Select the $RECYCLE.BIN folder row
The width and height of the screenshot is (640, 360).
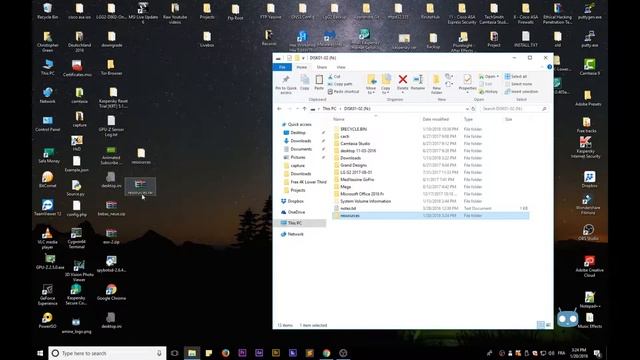click(x=431, y=129)
